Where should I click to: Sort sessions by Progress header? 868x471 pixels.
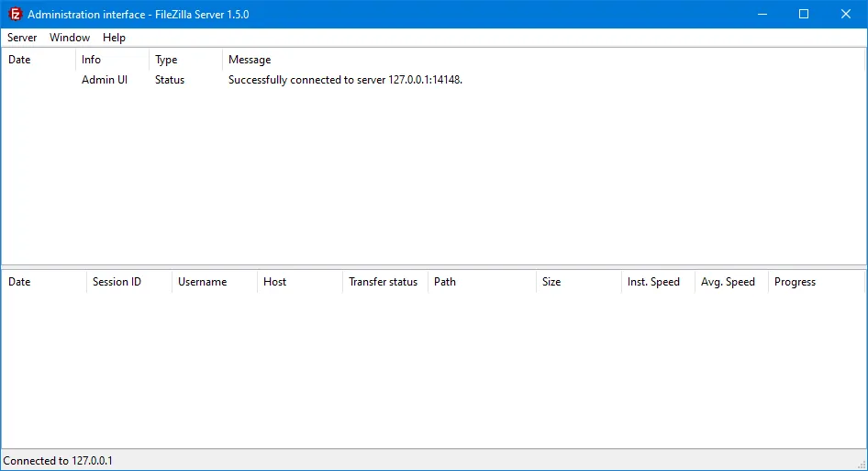816,282
